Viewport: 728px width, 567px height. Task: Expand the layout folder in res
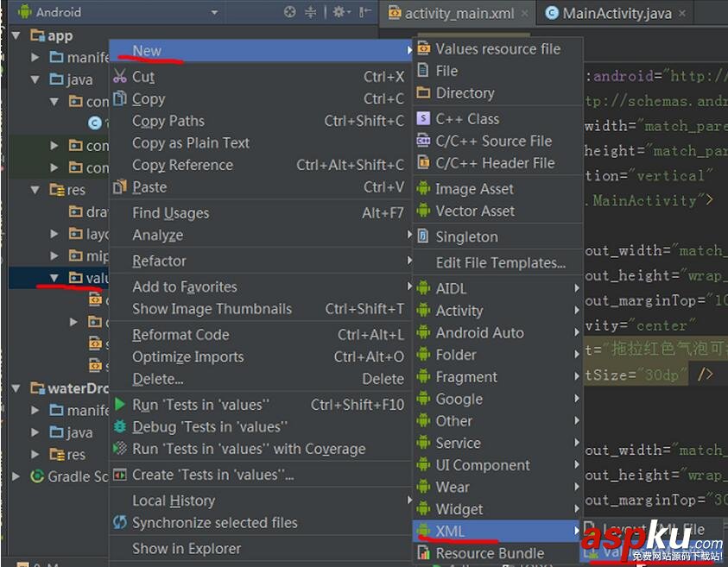pyautogui.click(x=54, y=234)
